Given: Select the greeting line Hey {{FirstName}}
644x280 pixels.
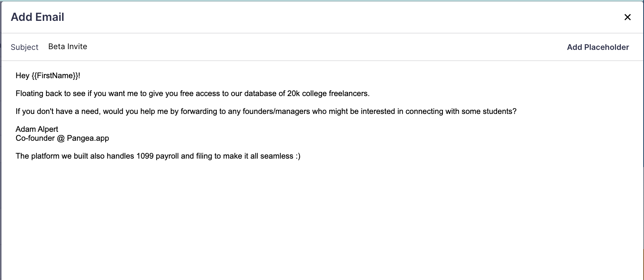Looking at the screenshot, I should point(48,75).
